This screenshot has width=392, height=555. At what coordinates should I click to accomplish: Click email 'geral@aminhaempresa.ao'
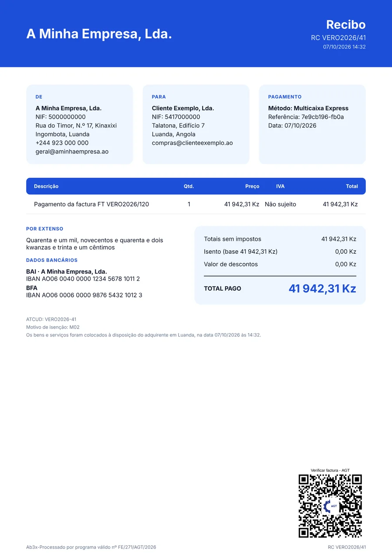[72, 152]
